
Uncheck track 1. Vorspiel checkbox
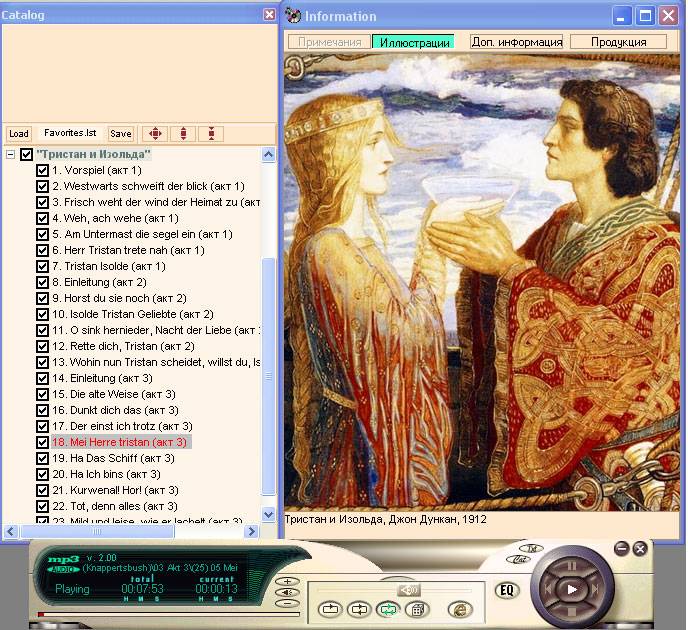pos(43,170)
